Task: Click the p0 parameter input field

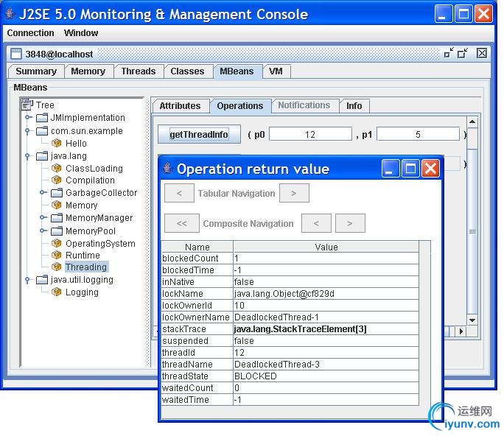Action: 310,134
